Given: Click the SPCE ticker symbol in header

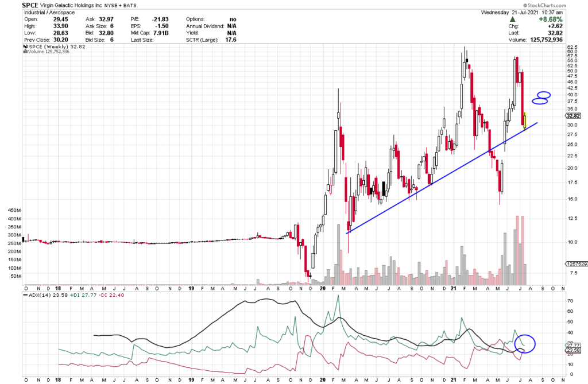Looking at the screenshot, I should tap(30, 5).
